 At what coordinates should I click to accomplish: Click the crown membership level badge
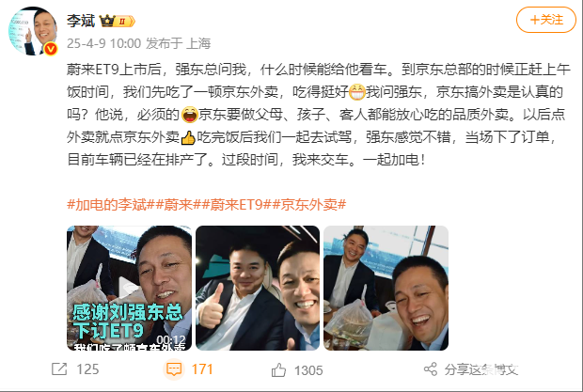[x=118, y=21]
